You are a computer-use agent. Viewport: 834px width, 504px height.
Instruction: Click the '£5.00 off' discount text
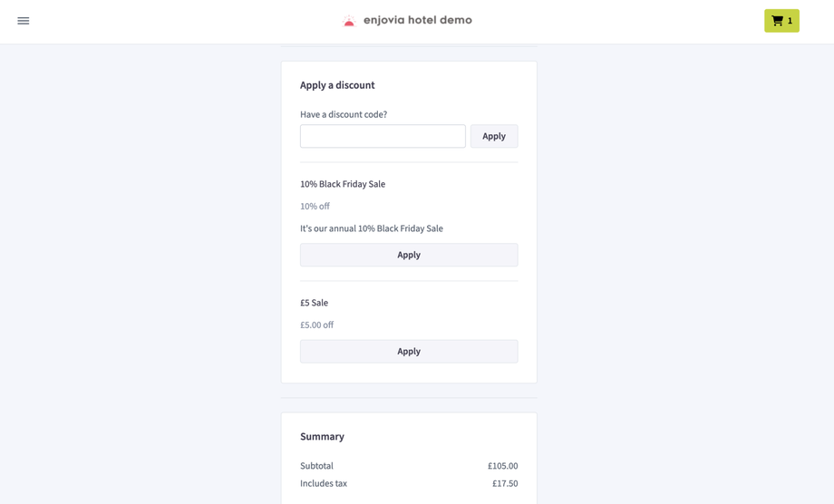point(316,325)
